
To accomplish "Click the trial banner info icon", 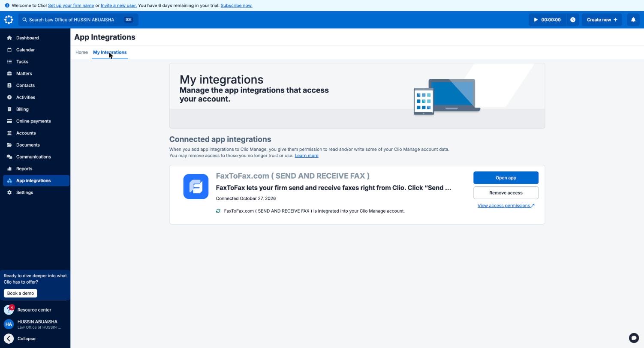I will (x=7, y=6).
